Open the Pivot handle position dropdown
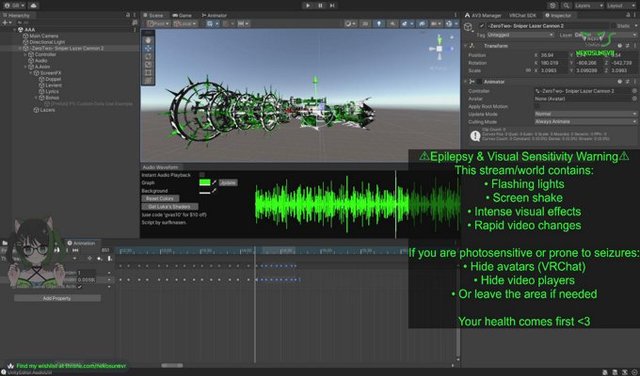This screenshot has width=640, height=376. pos(158,24)
